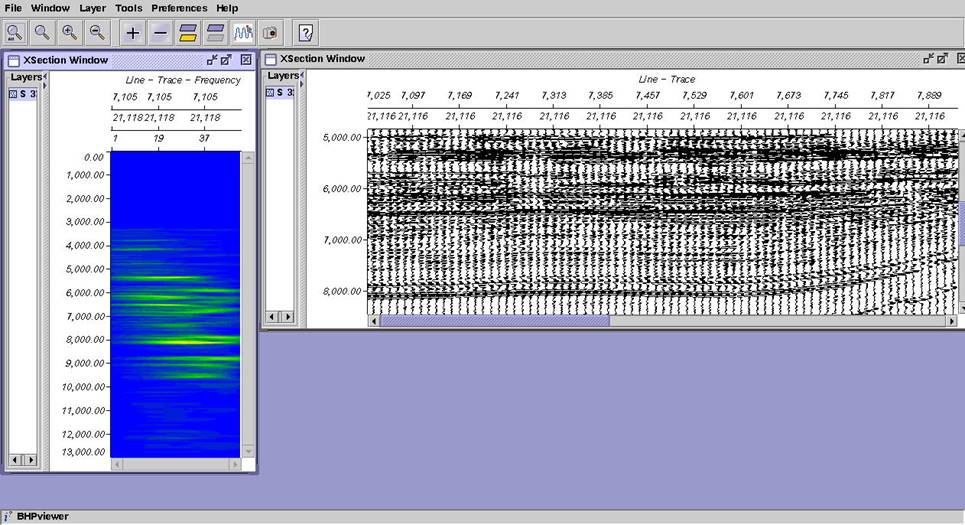Click inside the wiggle trace seismic display

pos(662,222)
